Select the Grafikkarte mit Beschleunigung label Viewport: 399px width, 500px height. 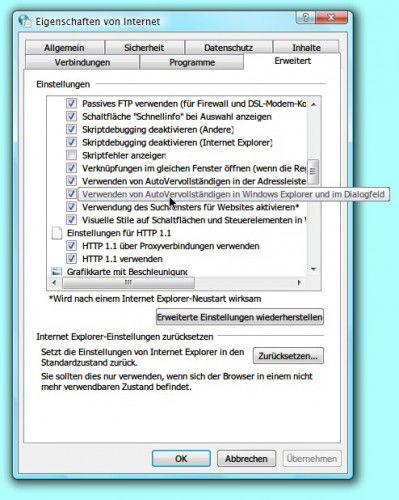(127, 272)
